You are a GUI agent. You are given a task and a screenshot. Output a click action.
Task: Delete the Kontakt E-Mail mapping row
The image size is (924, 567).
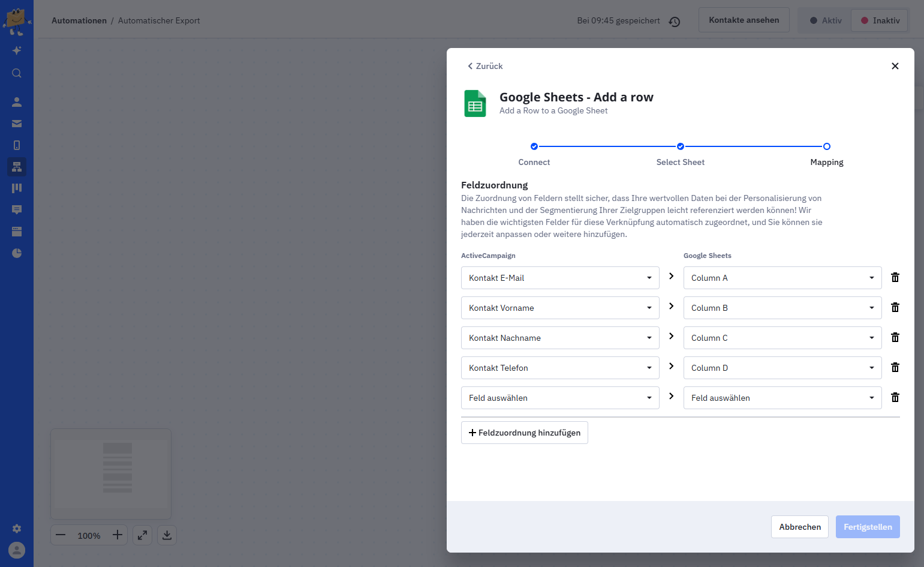pos(895,277)
